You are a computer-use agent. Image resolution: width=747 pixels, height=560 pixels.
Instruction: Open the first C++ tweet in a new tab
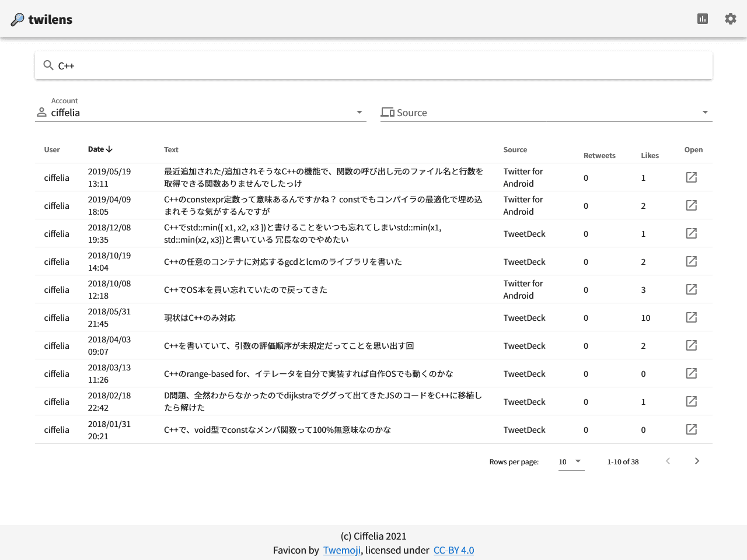coord(691,177)
